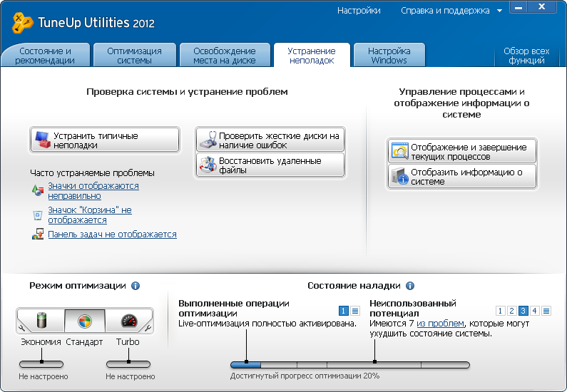Select the Turbo speedometer mode

click(129, 321)
